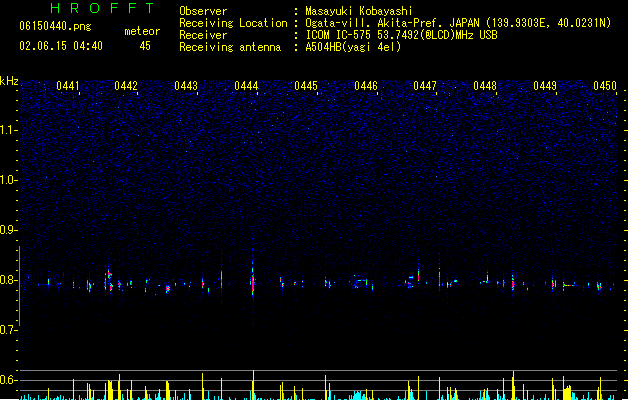The width and height of the screenshot is (629, 400).
Task: Click the 0450 time marker
Action: tap(605, 86)
